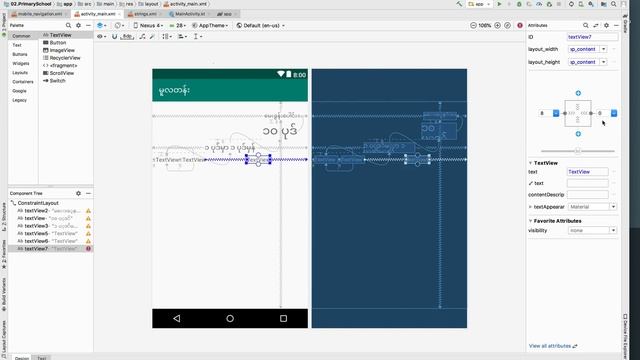Select ImageView in the palette
The height and width of the screenshot is (360, 640).
tap(59, 50)
